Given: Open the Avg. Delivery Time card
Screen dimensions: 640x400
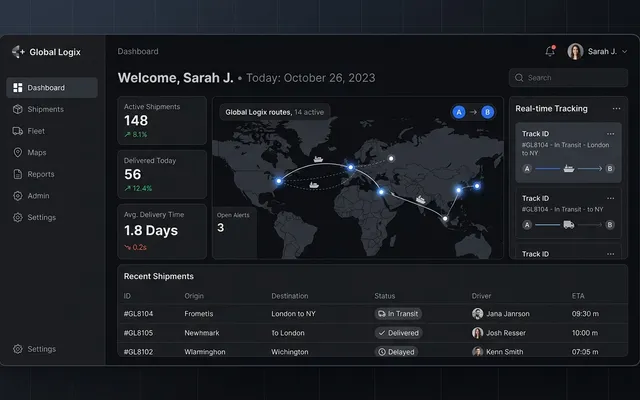Looking at the screenshot, I should (162, 231).
